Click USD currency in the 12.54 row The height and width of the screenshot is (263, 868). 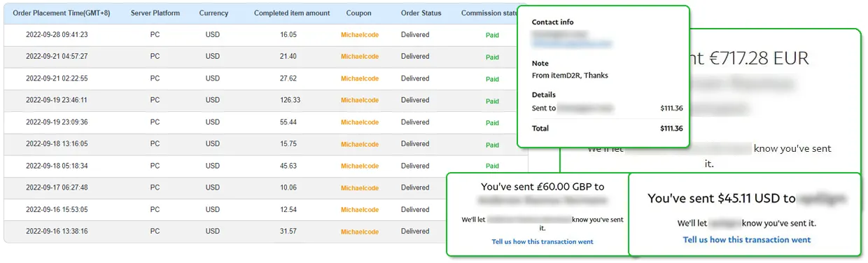213,209
